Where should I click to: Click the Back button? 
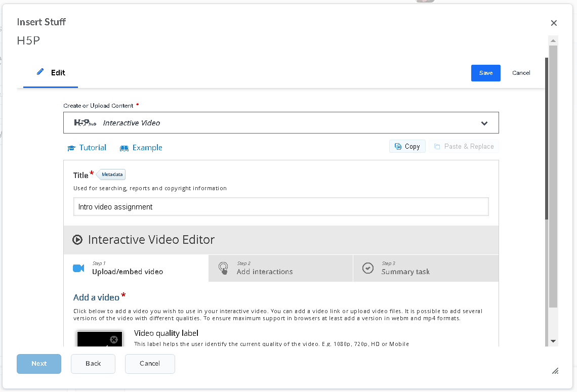(93, 364)
